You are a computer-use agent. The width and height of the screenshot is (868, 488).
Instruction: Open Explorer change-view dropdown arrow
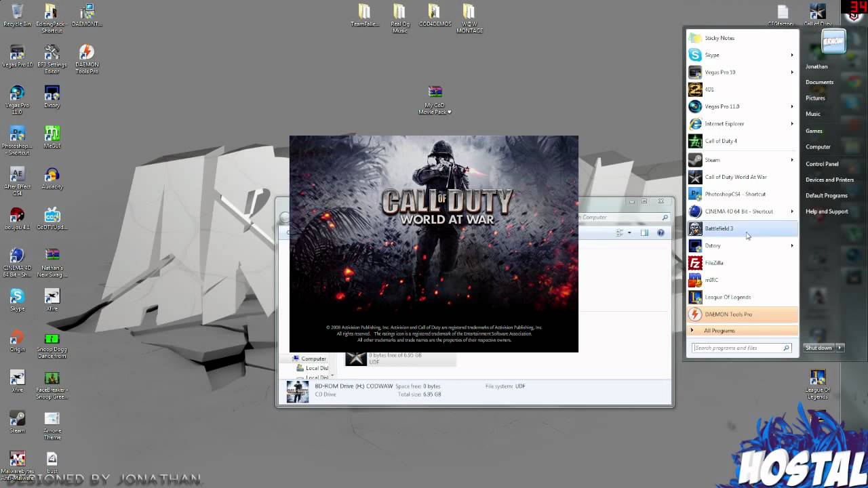[629, 233]
